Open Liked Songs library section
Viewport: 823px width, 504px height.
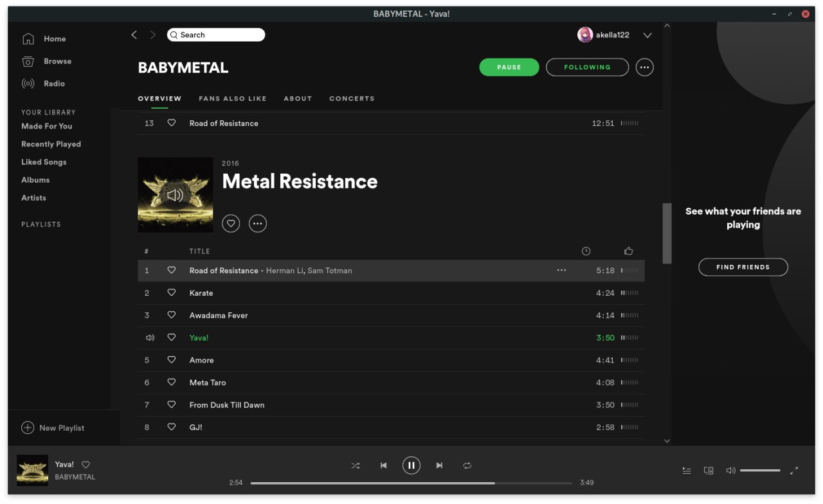click(x=44, y=163)
